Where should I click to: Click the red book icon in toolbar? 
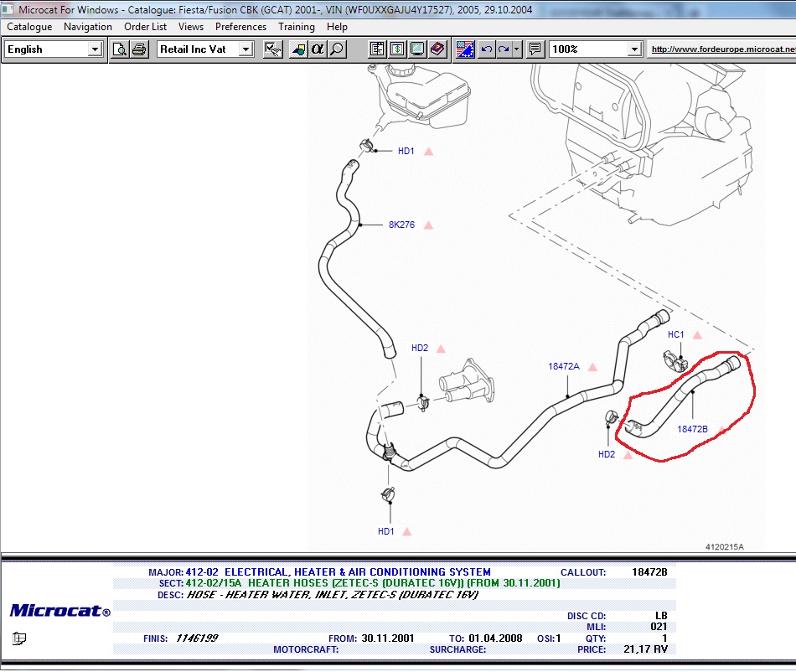437,49
